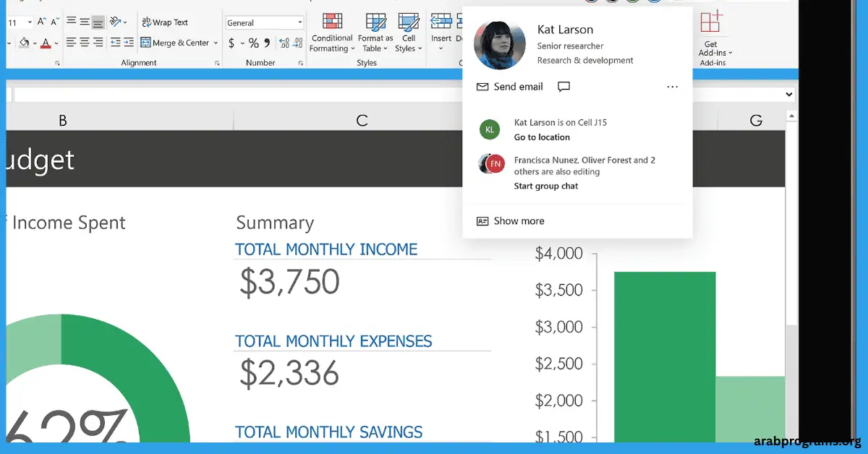Toggle Wrap Text
Screen dimensions: 868x454
[x=165, y=22]
